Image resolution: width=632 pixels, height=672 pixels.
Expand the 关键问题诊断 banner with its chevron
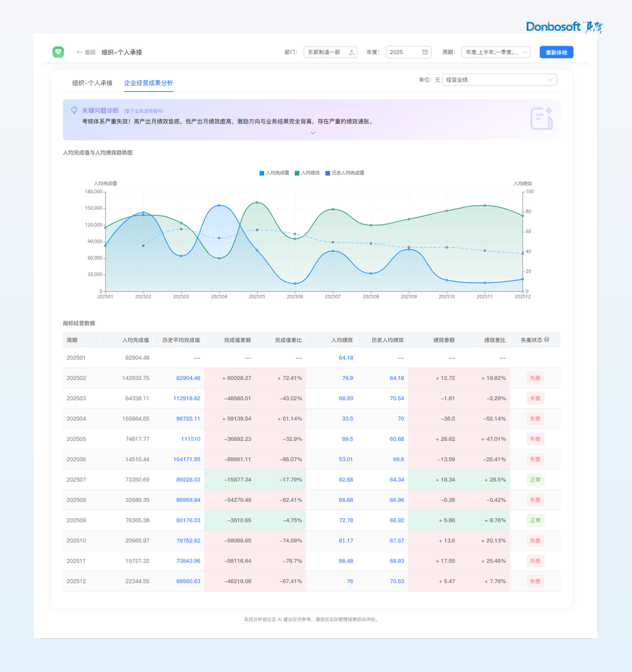click(x=312, y=133)
